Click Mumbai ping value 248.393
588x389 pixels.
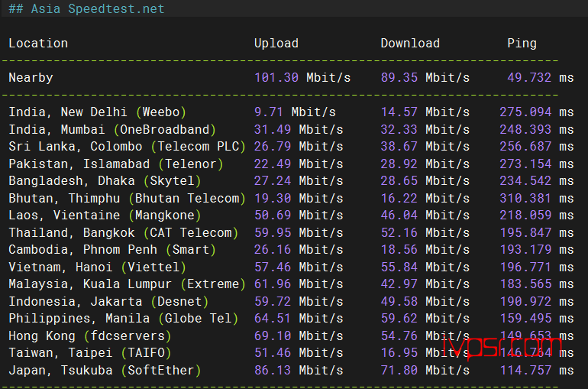pos(525,129)
